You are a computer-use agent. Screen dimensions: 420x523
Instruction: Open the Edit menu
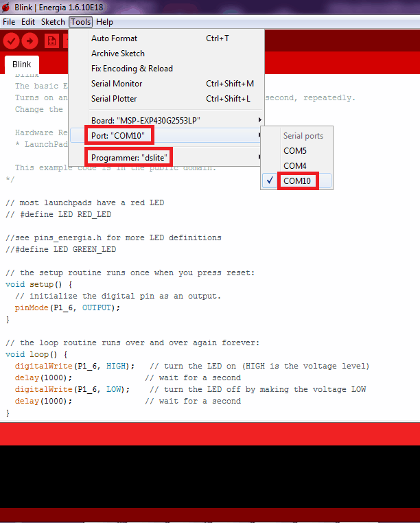click(x=28, y=22)
